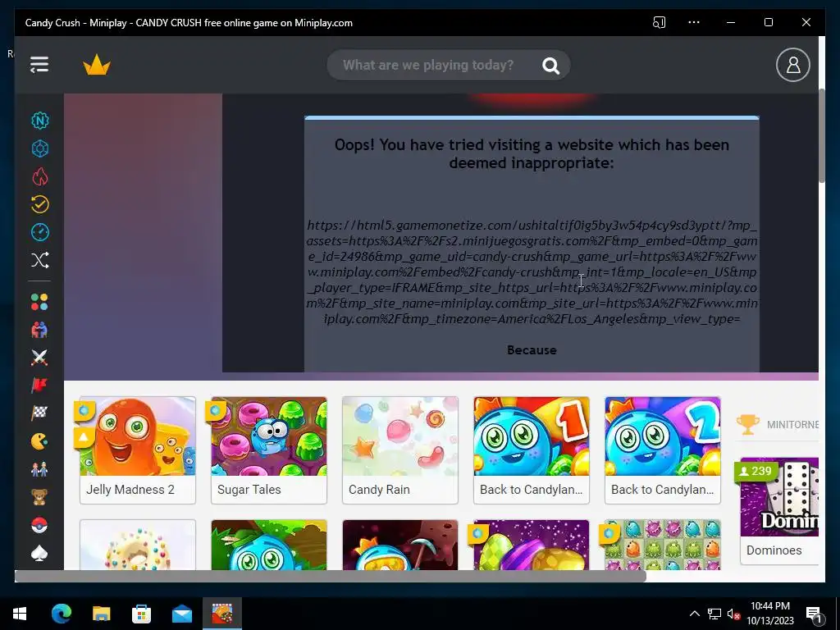
Task: Click the hexagon cube sidebar icon
Action: [39, 148]
